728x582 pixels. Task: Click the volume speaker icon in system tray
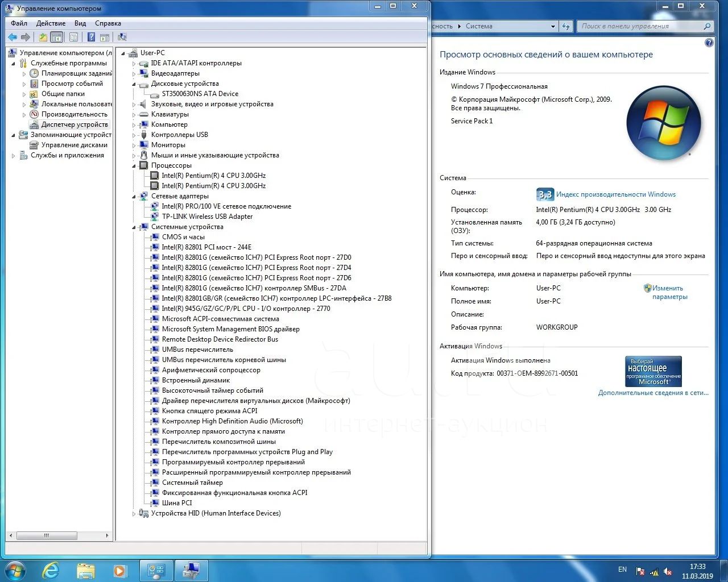668,571
